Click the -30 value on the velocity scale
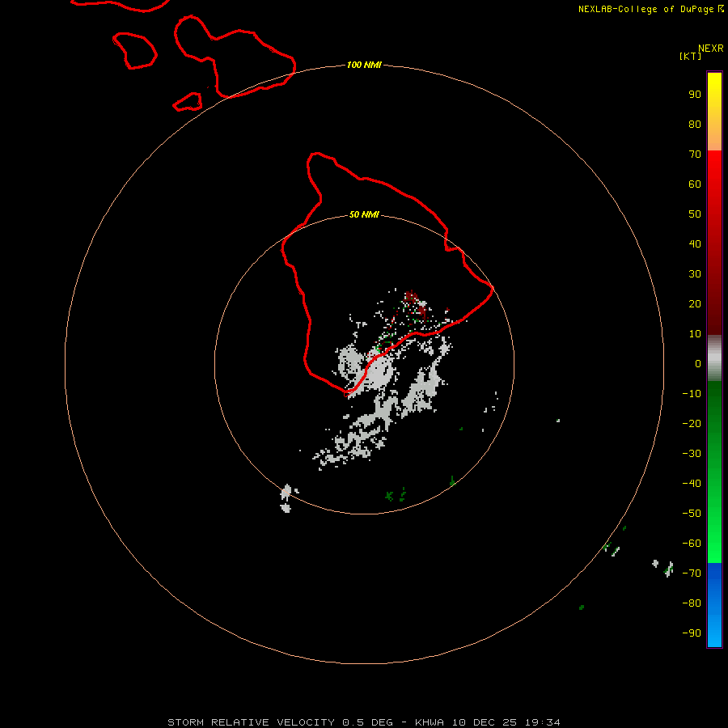728x728 pixels. click(692, 454)
